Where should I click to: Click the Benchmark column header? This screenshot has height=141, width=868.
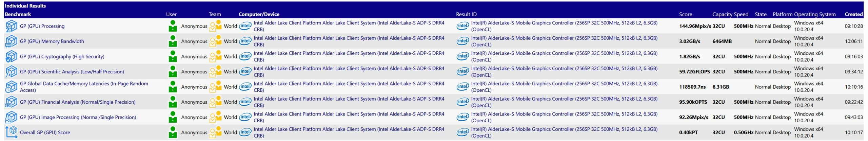pyautogui.click(x=18, y=14)
